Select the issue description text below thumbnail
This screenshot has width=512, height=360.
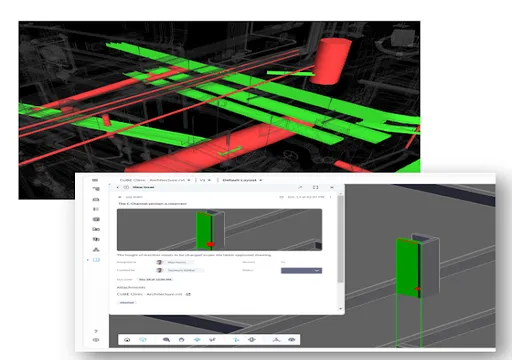coord(194,255)
